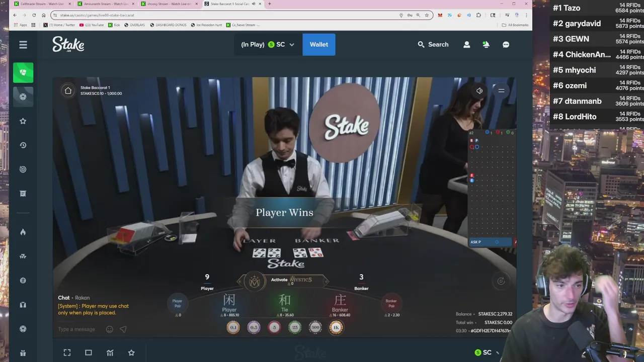Favourite the game with the star icon below

pos(131,352)
